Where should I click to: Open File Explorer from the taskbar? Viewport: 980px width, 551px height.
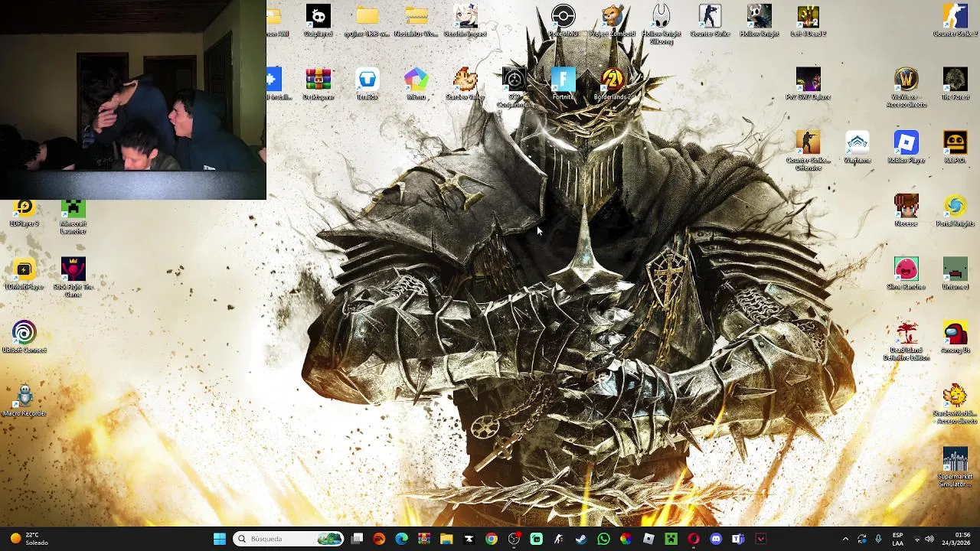click(446, 539)
